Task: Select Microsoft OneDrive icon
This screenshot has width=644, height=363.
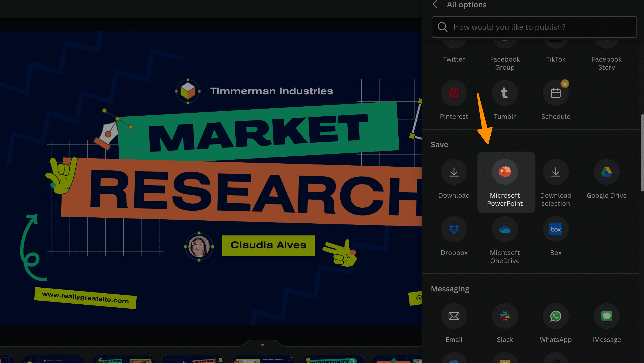Action: point(505,229)
